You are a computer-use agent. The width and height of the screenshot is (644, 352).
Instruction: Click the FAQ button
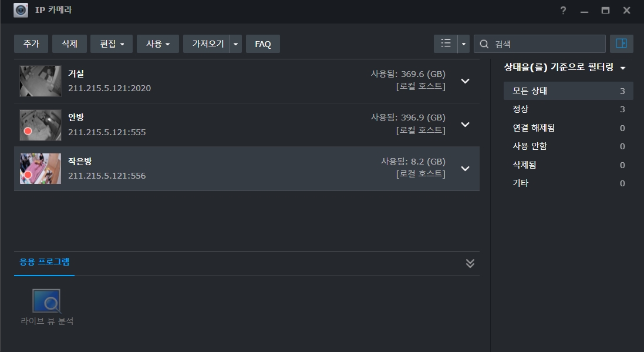click(263, 44)
